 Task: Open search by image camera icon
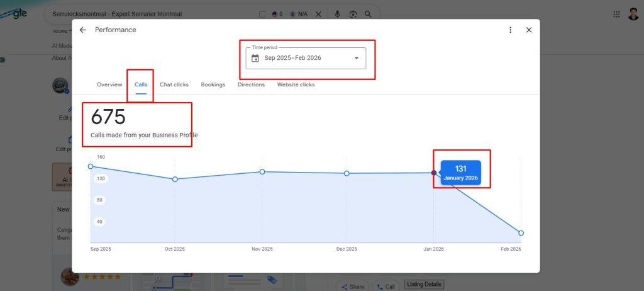353,14
